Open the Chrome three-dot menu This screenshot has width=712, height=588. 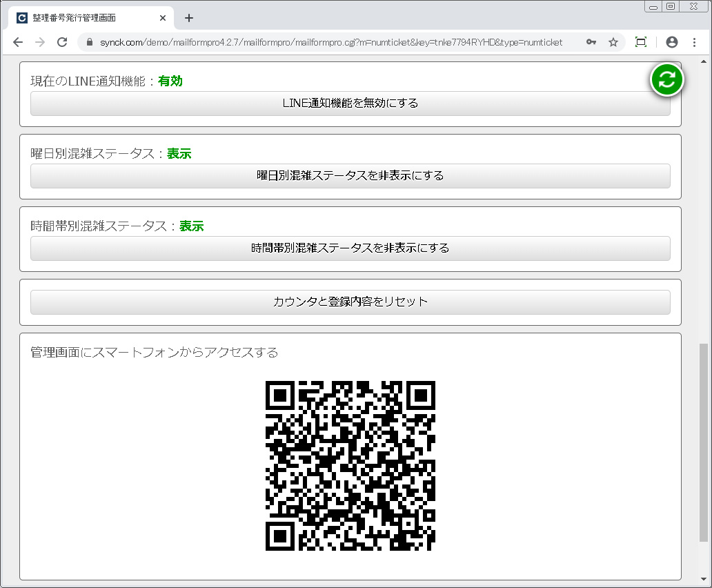694,42
